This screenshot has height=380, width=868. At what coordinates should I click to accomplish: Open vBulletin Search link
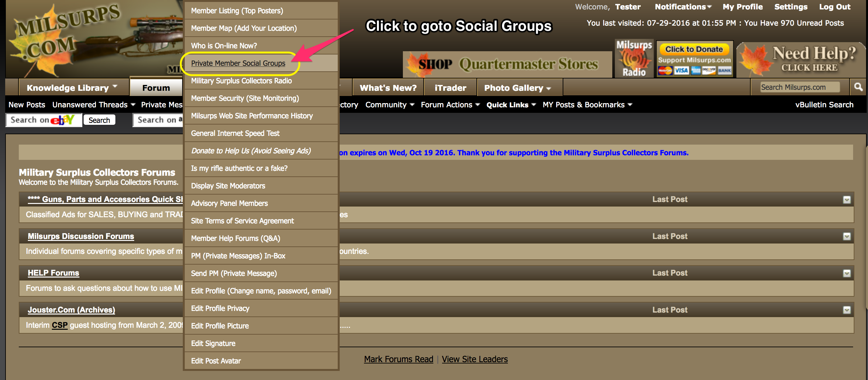824,104
